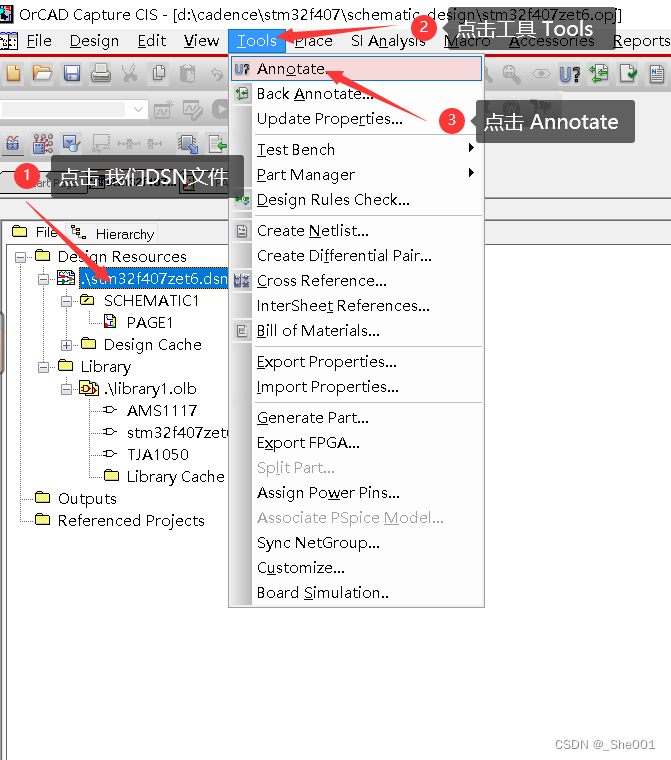Select Cross Reference menu entry
671x760 pixels.
pyautogui.click(x=357, y=281)
